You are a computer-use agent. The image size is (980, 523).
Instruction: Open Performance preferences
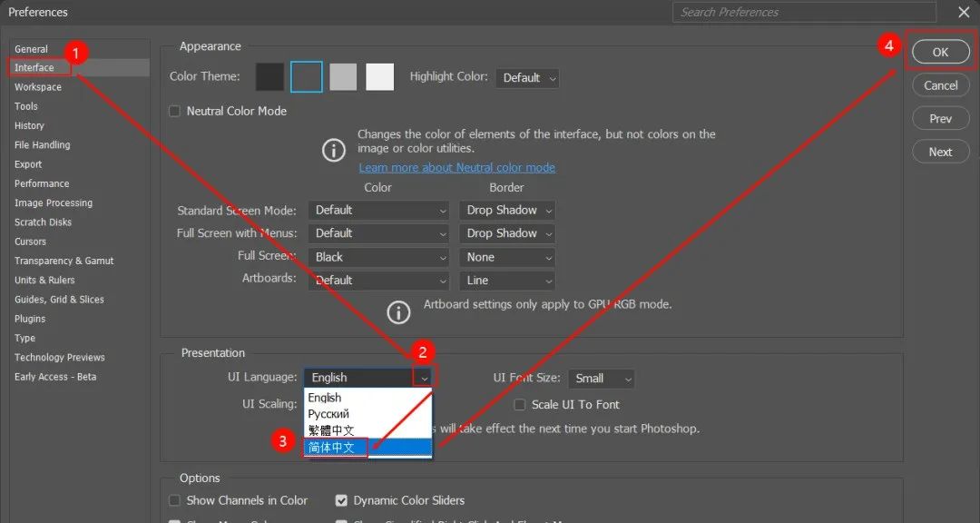coord(42,184)
